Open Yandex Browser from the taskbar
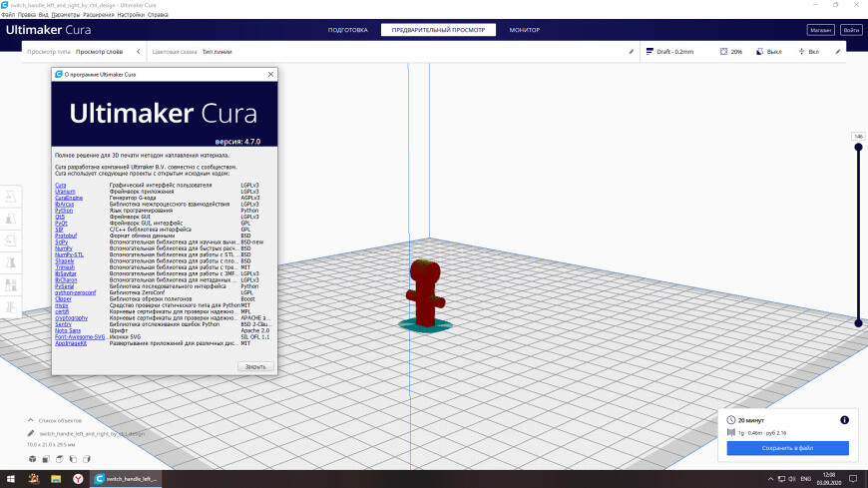868x488 pixels. [x=78, y=479]
